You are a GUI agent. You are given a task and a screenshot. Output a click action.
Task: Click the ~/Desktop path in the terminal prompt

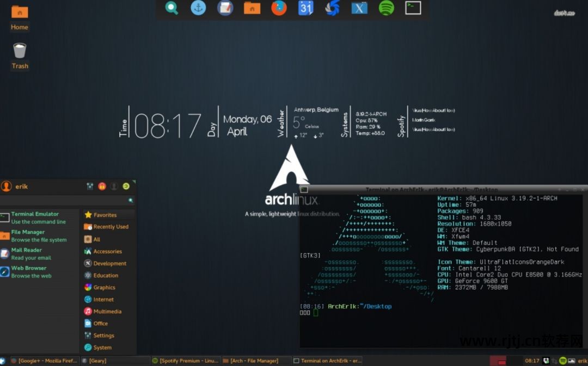pos(375,306)
